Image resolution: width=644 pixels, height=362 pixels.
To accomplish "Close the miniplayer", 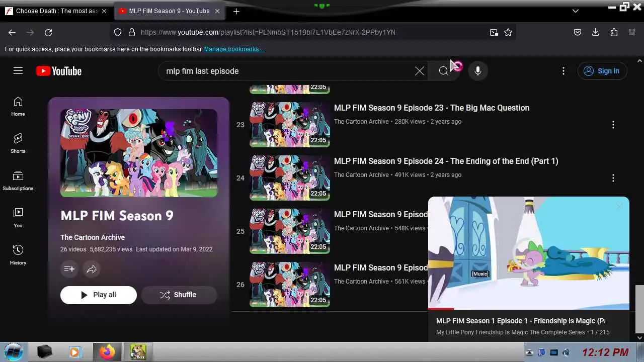I will 619,206.
